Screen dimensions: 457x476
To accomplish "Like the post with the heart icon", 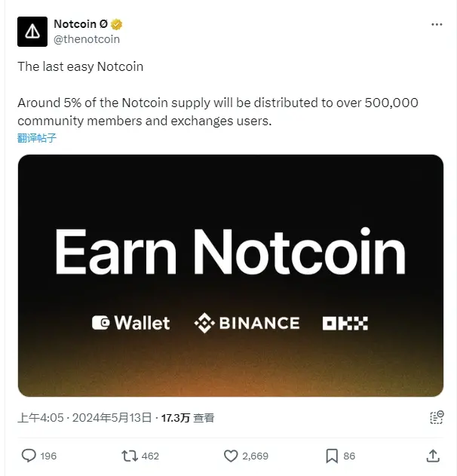I will 231,456.
